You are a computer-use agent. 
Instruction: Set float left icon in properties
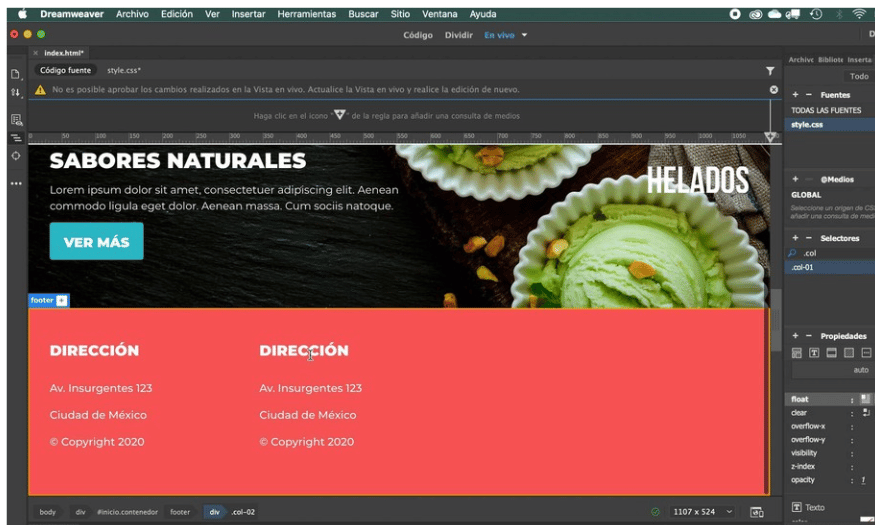tap(865, 399)
